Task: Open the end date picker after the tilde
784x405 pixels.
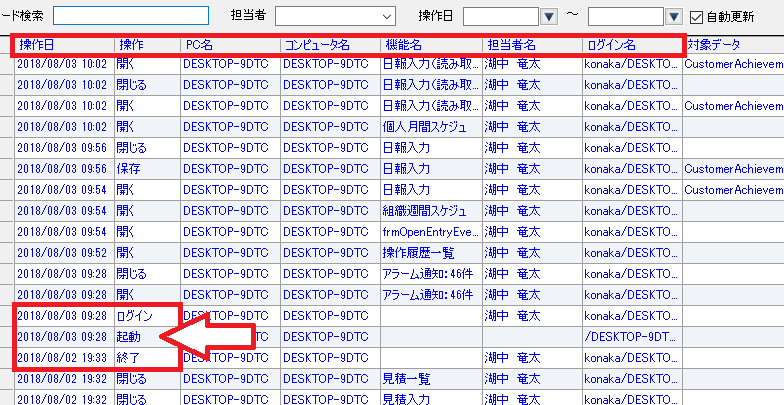Action: pos(672,16)
